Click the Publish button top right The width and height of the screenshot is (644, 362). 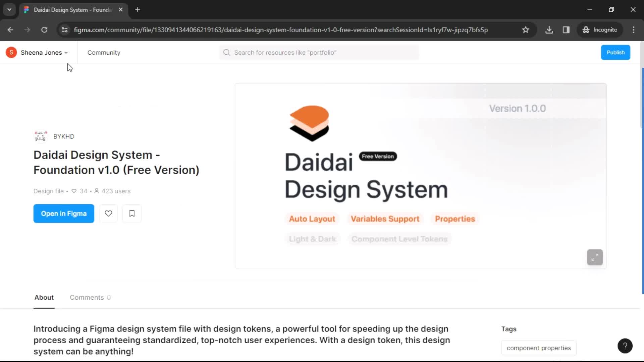616,52
